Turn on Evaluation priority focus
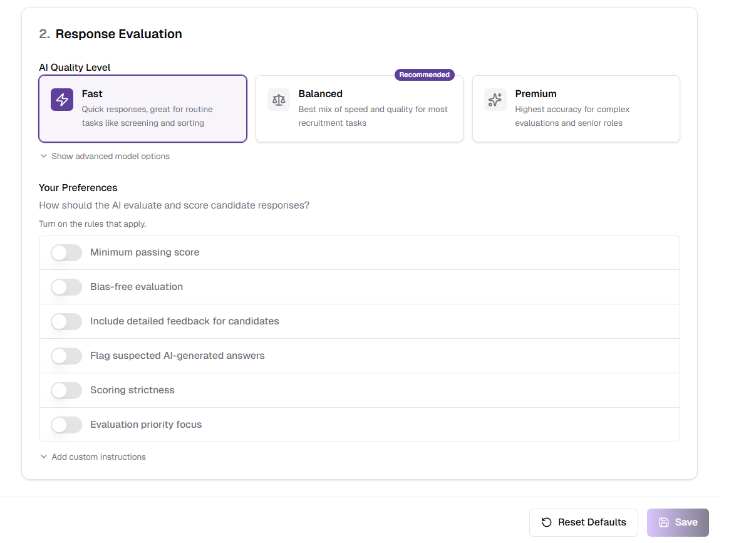Viewport: 756px width, 543px height. [x=66, y=425]
